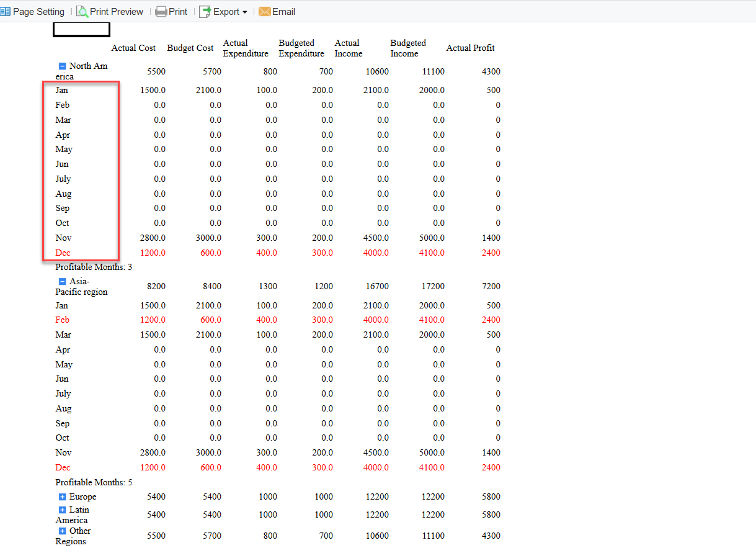The width and height of the screenshot is (756, 548).
Task: Click the Export arrow icon
Action: click(205, 12)
